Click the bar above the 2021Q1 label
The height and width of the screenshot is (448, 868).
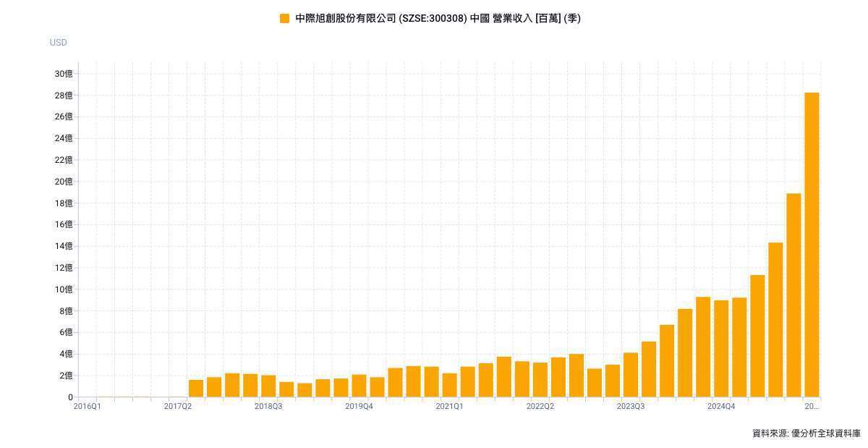449,385
